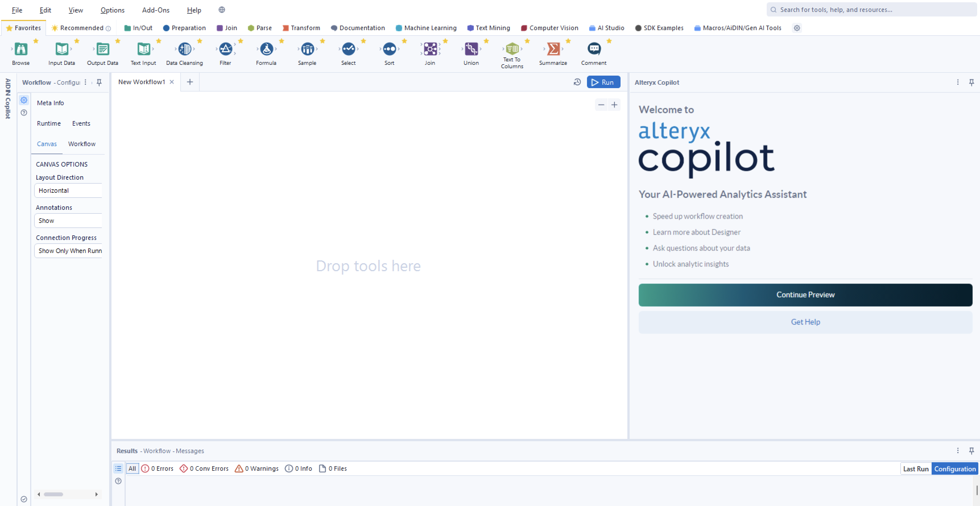Open the Connection Progress dropdown
The height and width of the screenshot is (506, 980).
pos(68,250)
